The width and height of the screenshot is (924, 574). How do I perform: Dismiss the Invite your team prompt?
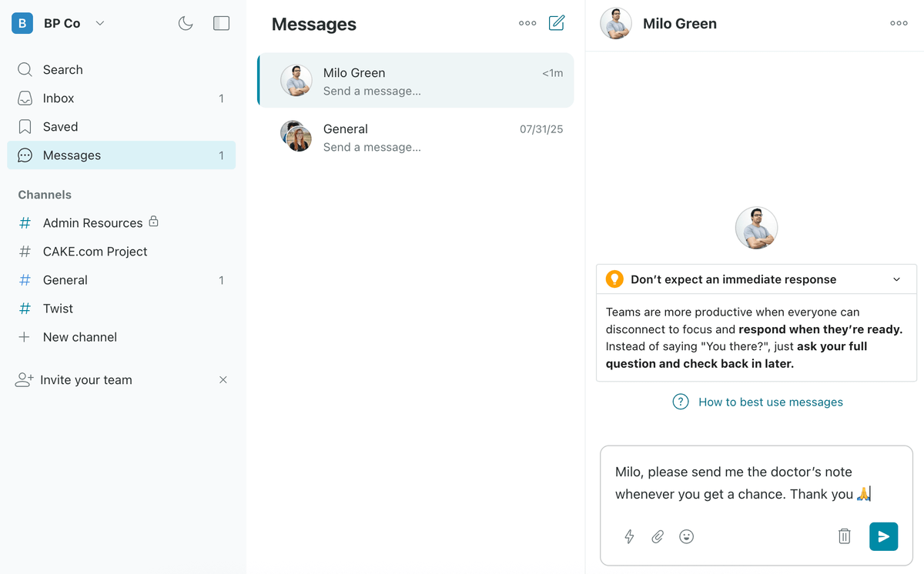tap(223, 379)
